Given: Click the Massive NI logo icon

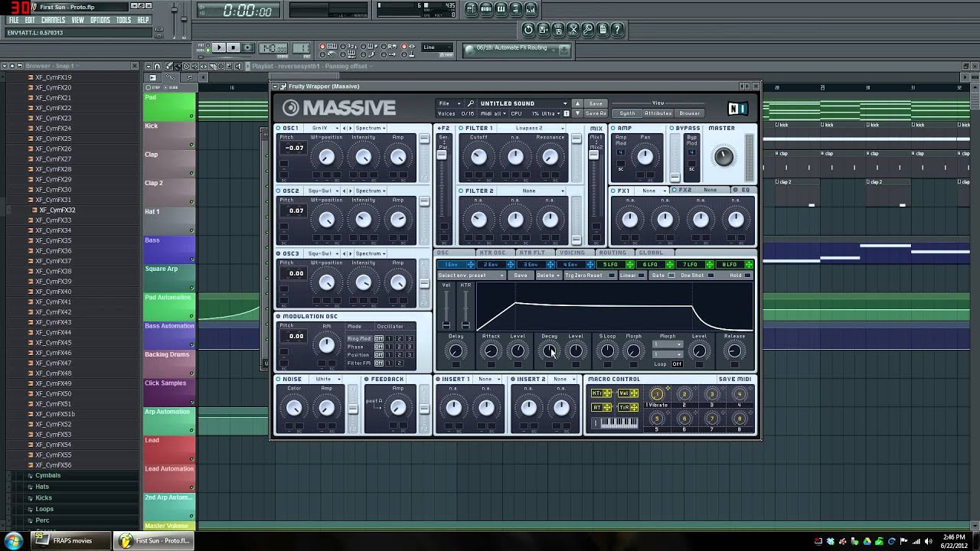Looking at the screenshot, I should click(737, 108).
